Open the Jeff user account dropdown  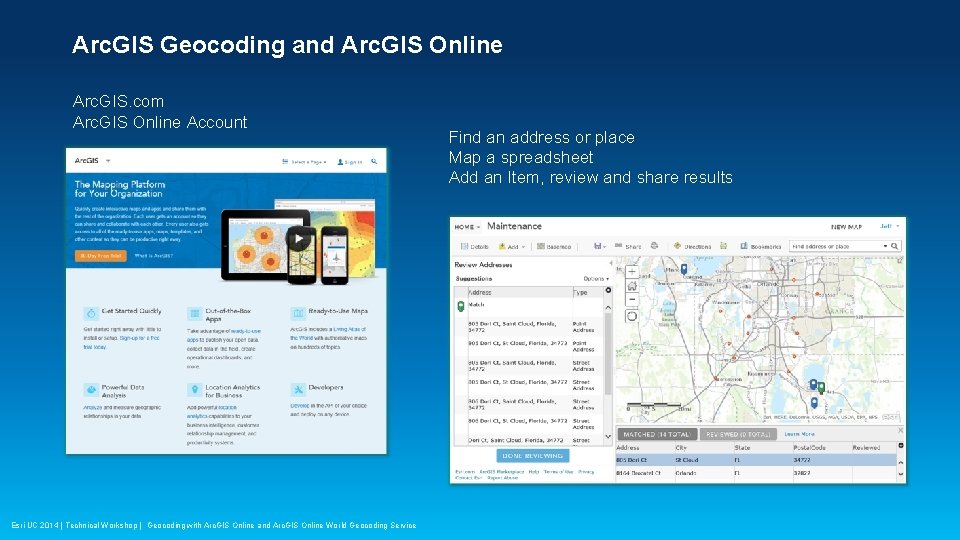pos(890,226)
